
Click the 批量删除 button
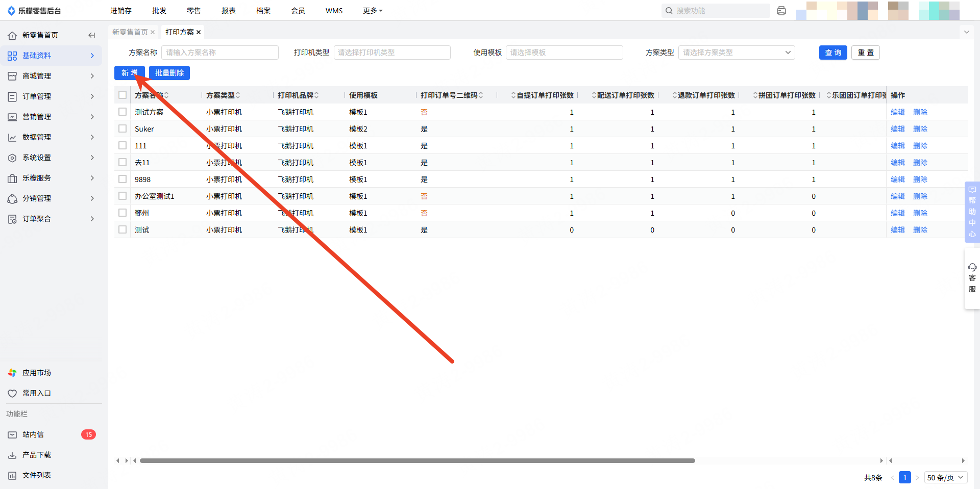(169, 73)
